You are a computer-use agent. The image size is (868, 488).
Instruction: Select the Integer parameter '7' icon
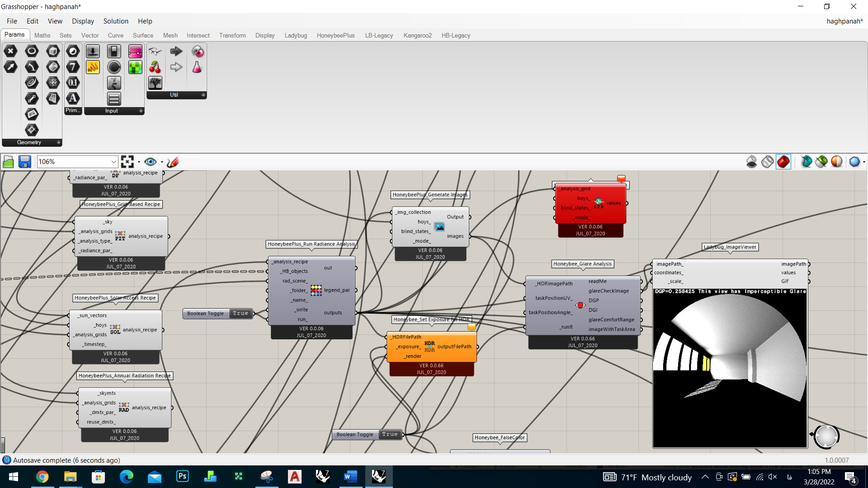73,67
